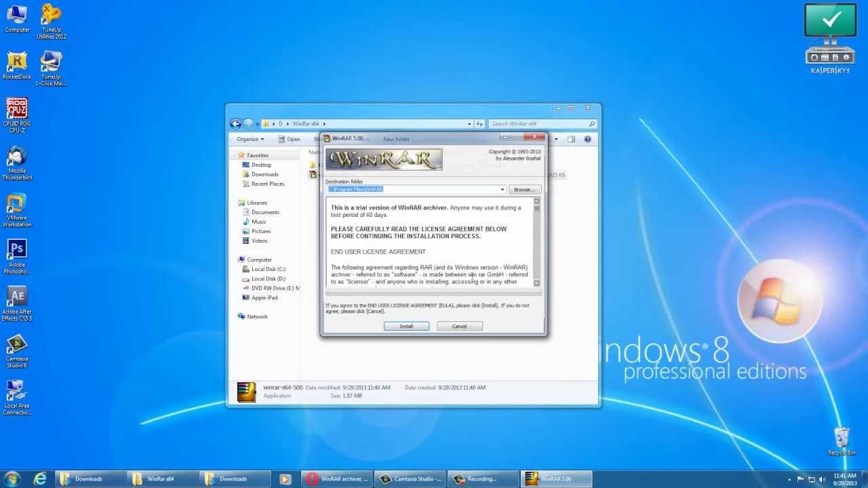Select Desktop under Favorites
This screenshot has width=868, height=488.
coord(261,165)
